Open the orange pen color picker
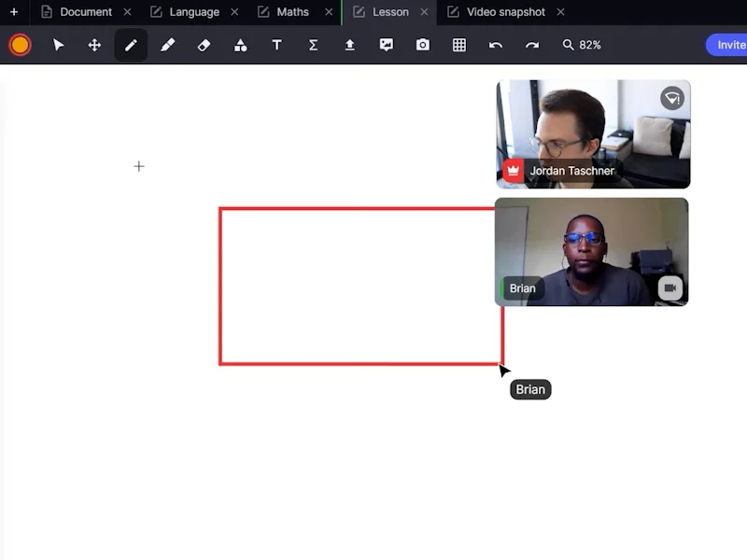Screen dimensions: 747x560 (x=20, y=45)
